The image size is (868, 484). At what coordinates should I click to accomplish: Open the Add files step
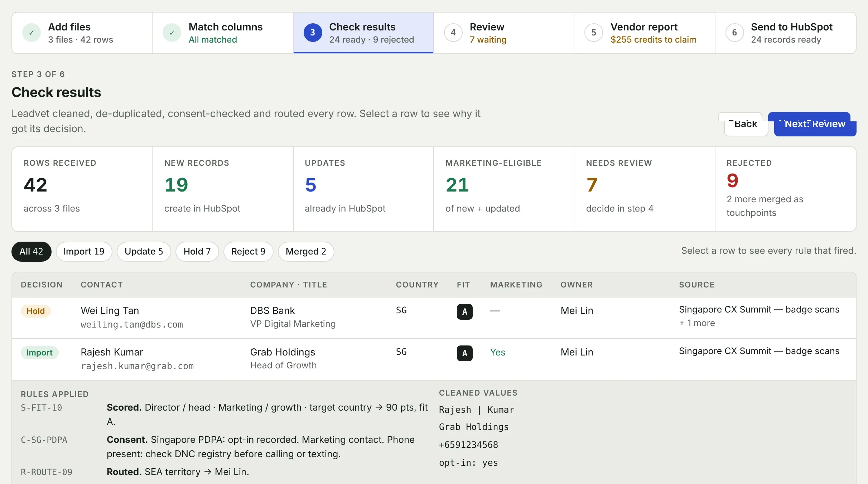click(82, 33)
